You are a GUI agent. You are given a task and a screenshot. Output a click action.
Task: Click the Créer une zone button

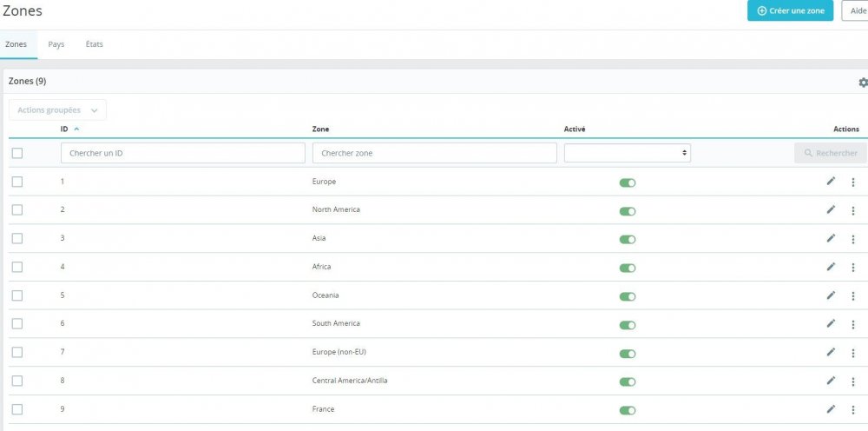point(790,11)
